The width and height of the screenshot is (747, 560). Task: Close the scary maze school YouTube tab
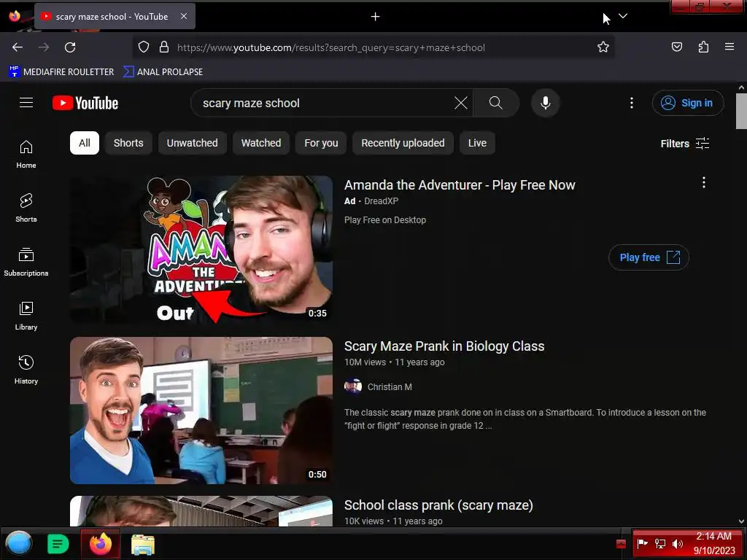184,16
